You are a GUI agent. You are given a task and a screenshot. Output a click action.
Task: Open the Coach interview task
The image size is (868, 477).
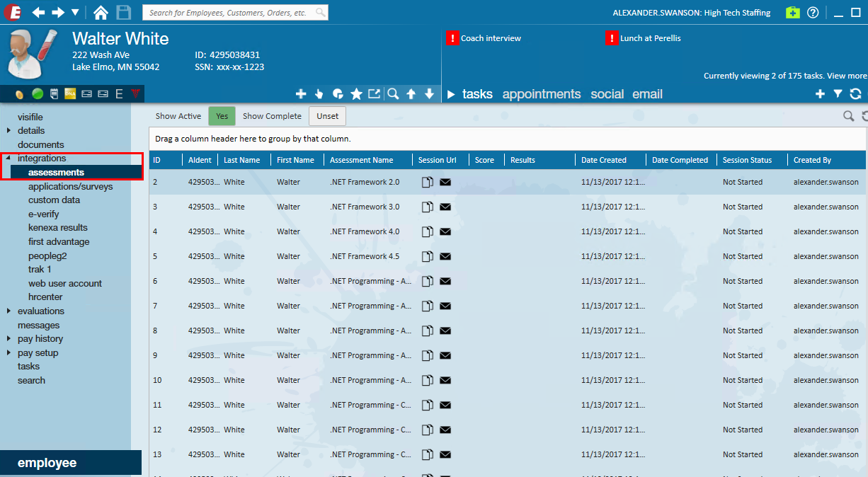[491, 38]
